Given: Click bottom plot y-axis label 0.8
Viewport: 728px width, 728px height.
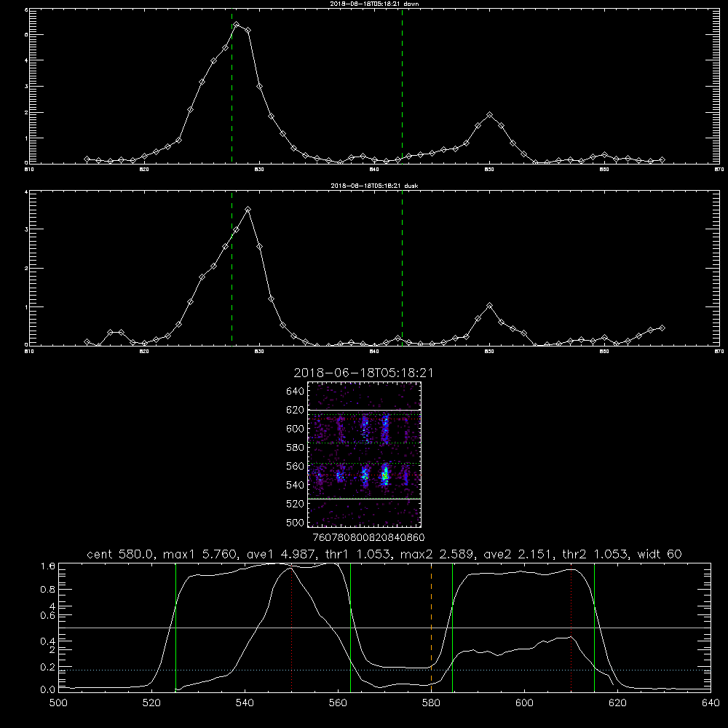Looking at the screenshot, I should point(48,589).
